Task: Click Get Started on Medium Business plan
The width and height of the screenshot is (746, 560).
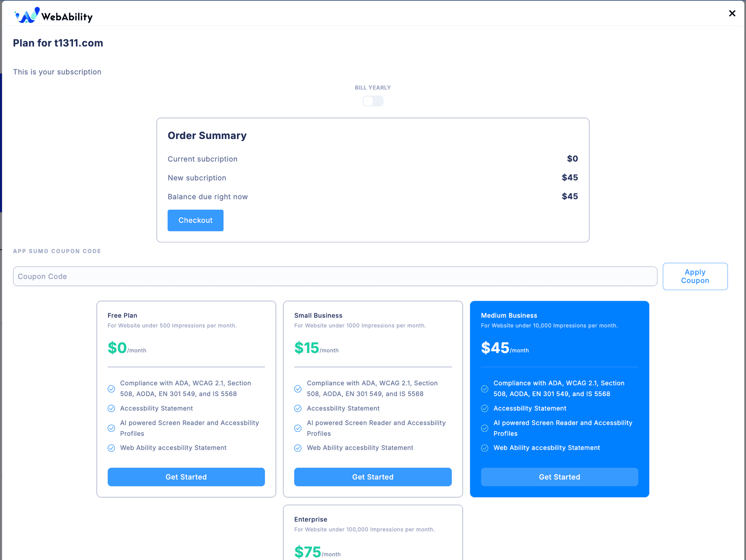Action: click(x=559, y=477)
